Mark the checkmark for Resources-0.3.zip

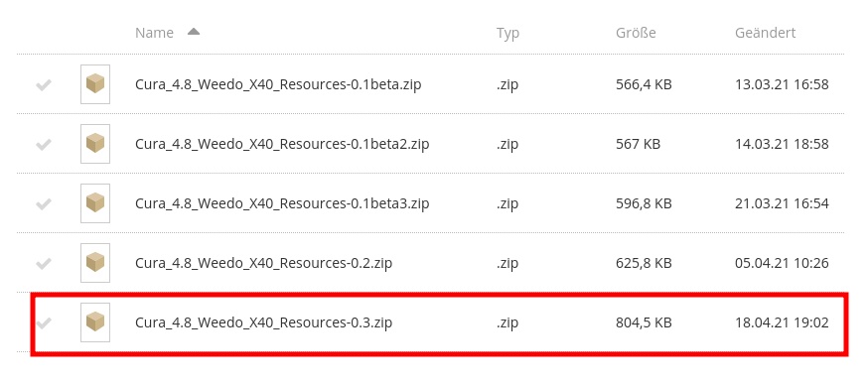[44, 322]
